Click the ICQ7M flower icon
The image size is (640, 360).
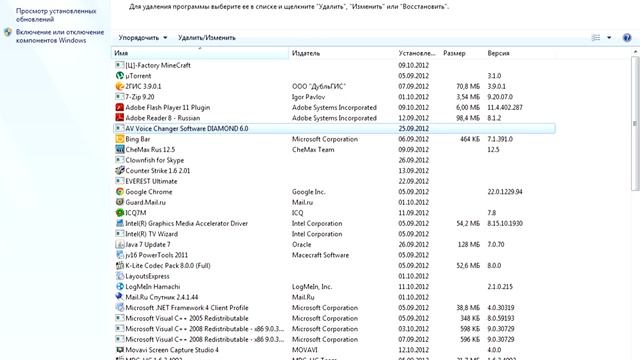point(120,213)
